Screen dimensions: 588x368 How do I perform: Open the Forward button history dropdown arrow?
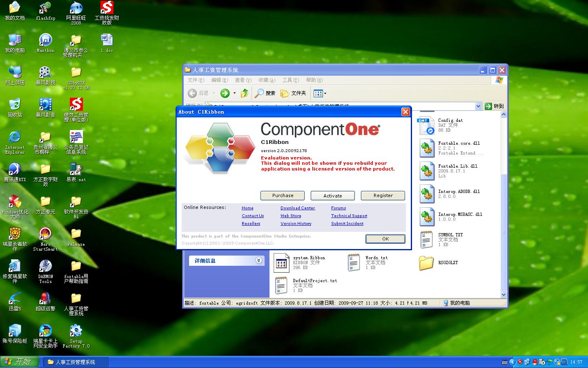(x=234, y=93)
